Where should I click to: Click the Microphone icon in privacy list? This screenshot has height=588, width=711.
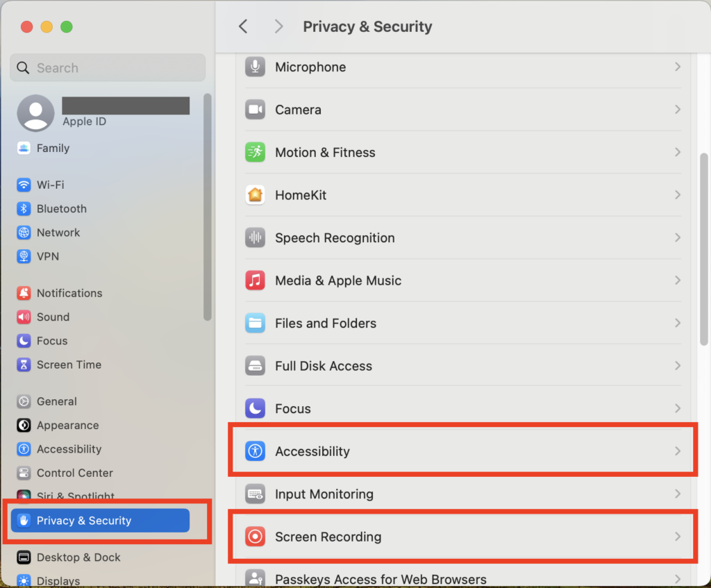(x=256, y=67)
